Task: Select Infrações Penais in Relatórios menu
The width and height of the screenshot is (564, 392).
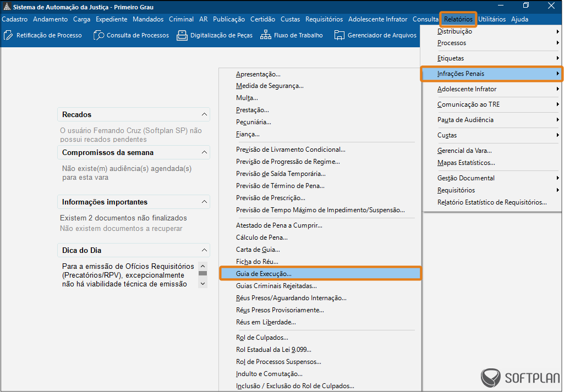Action: 491,74
